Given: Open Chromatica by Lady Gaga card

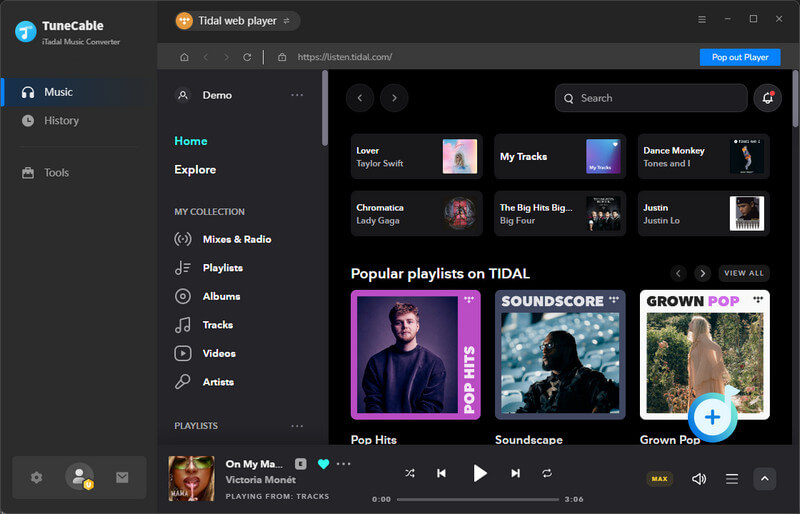Looking at the screenshot, I should coord(416,214).
